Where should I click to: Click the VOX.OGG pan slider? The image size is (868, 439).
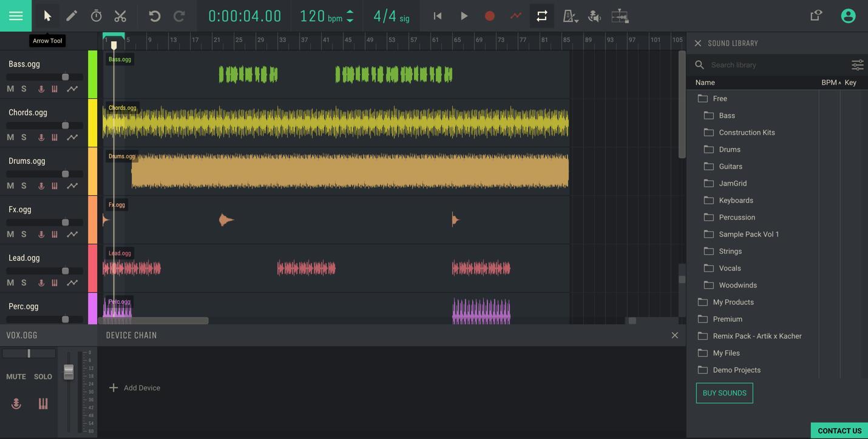(29, 354)
